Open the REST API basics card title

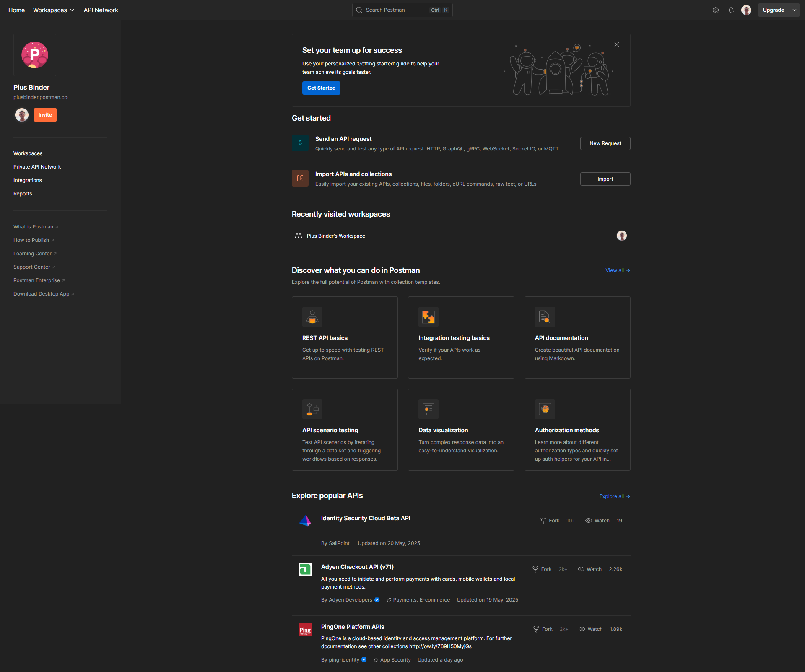pos(325,338)
